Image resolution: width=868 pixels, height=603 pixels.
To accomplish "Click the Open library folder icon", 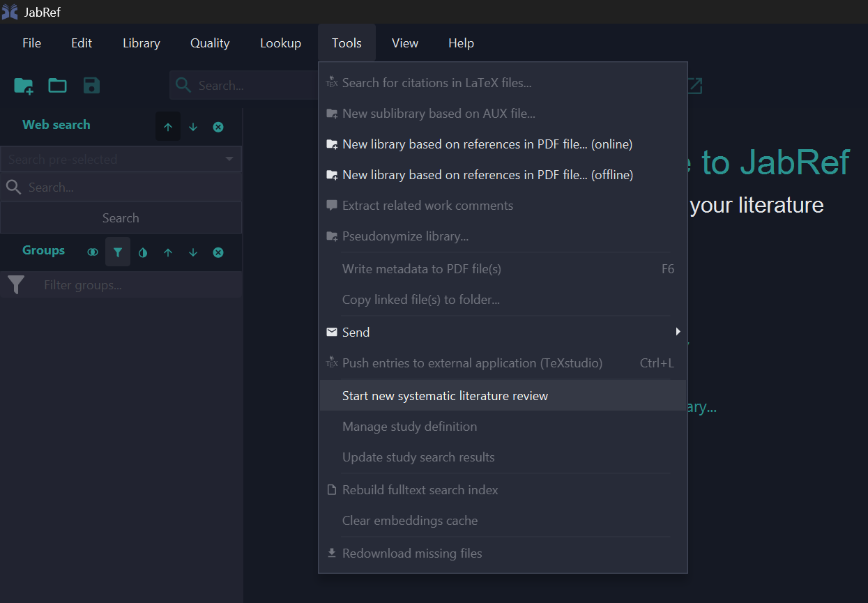I will pos(57,86).
